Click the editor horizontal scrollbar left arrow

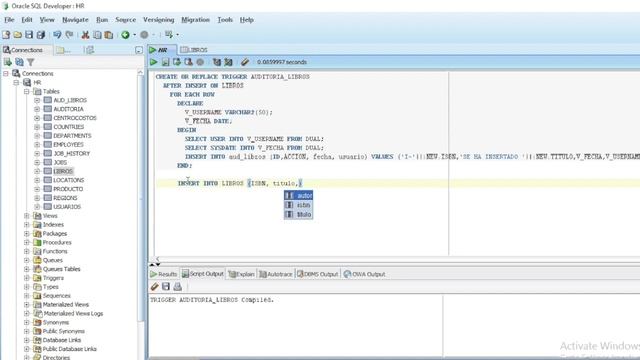[x=158, y=259]
